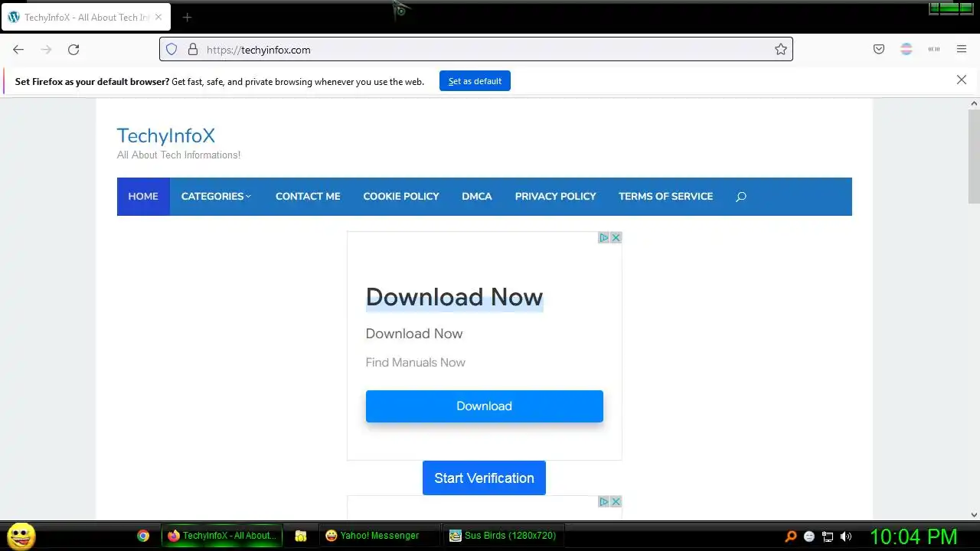Open the HOME menu item
The image size is (980, 551).
click(x=143, y=197)
